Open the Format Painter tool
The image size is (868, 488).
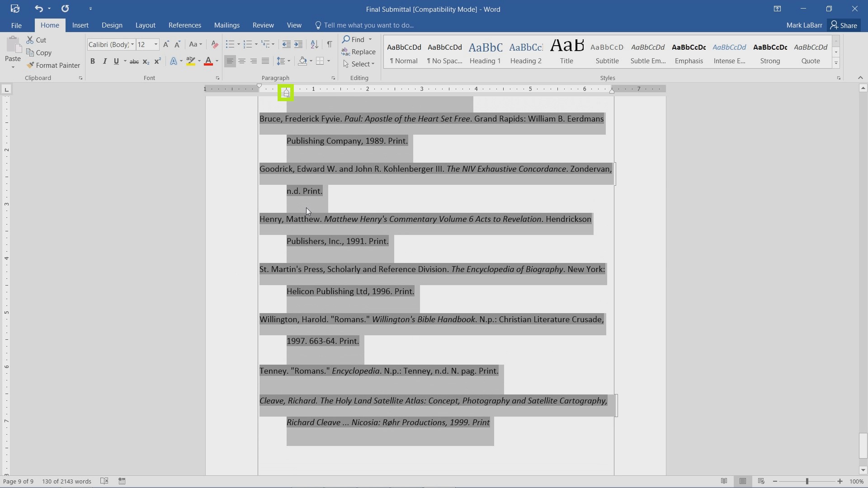58,65
